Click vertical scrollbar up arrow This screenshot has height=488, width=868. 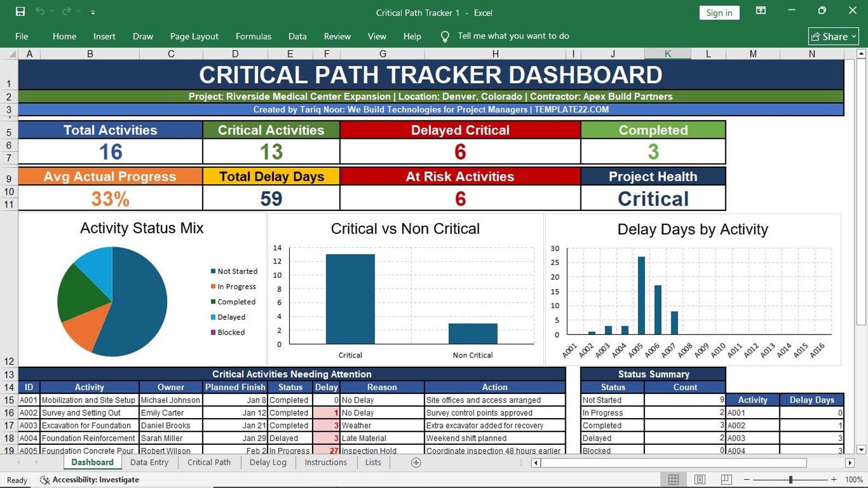click(x=861, y=54)
